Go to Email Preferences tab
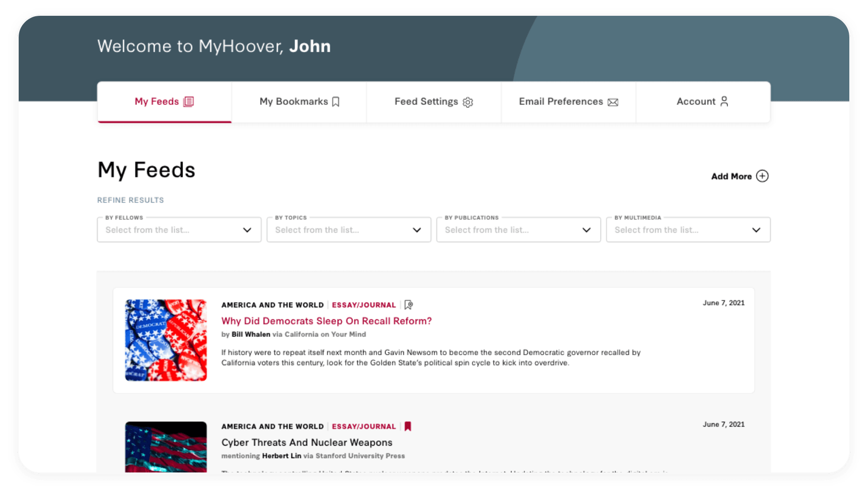Screen dimensions: 868x494 [569, 101]
